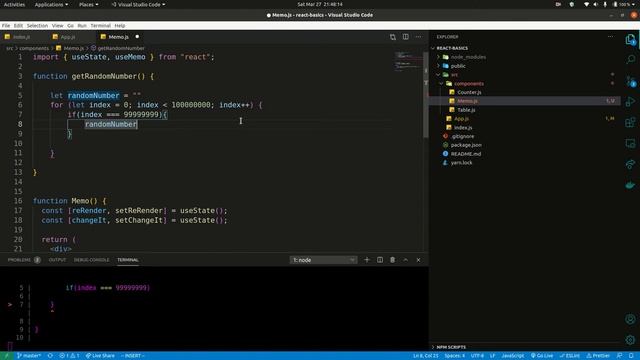
Task: Open yarn.lock in the explorer
Action: tap(462, 162)
